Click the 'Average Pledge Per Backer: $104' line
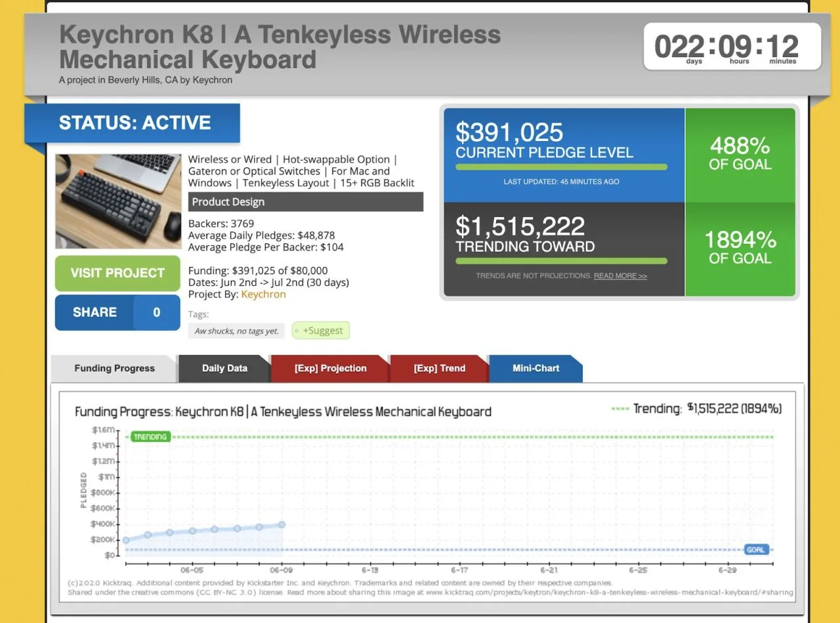 point(266,247)
